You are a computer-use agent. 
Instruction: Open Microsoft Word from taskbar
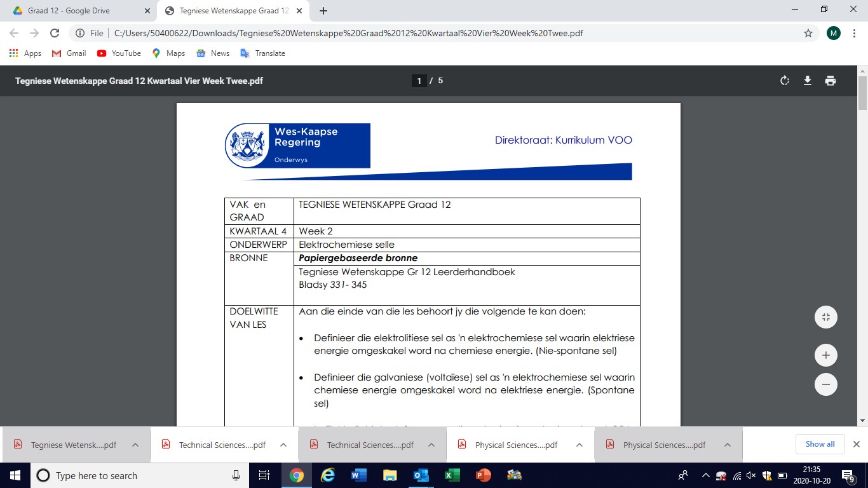pyautogui.click(x=358, y=475)
